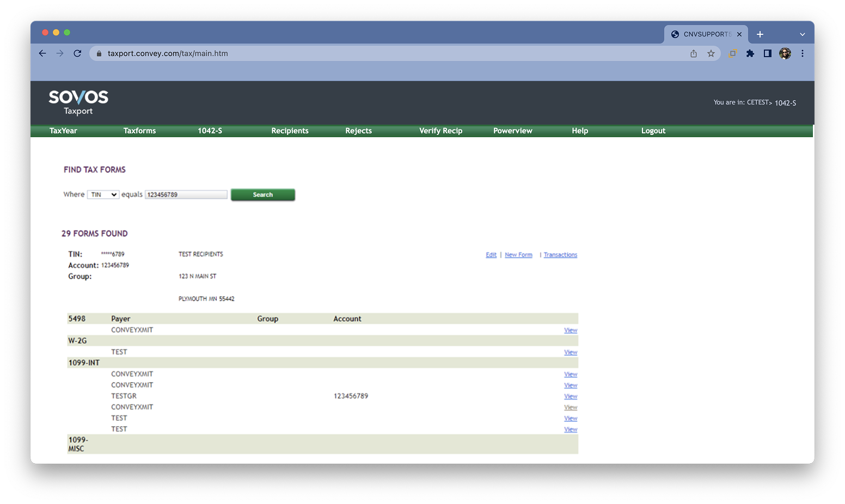Go back using browser back arrow
The width and height of the screenshot is (845, 504).
pyautogui.click(x=42, y=53)
